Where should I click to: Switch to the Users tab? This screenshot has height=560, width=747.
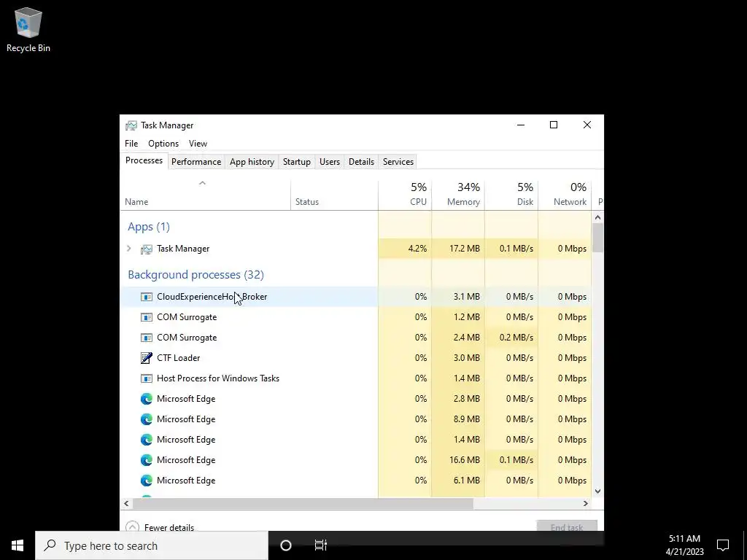(x=330, y=162)
